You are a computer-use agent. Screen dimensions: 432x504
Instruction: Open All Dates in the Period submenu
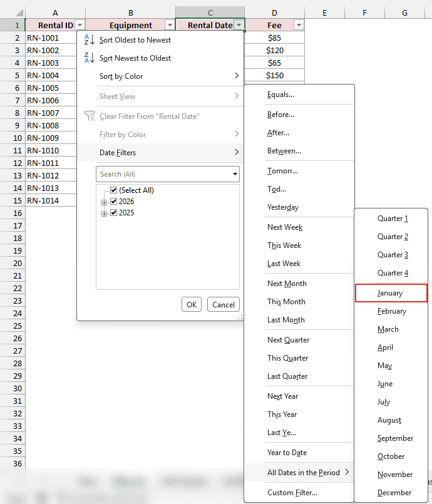click(299, 473)
